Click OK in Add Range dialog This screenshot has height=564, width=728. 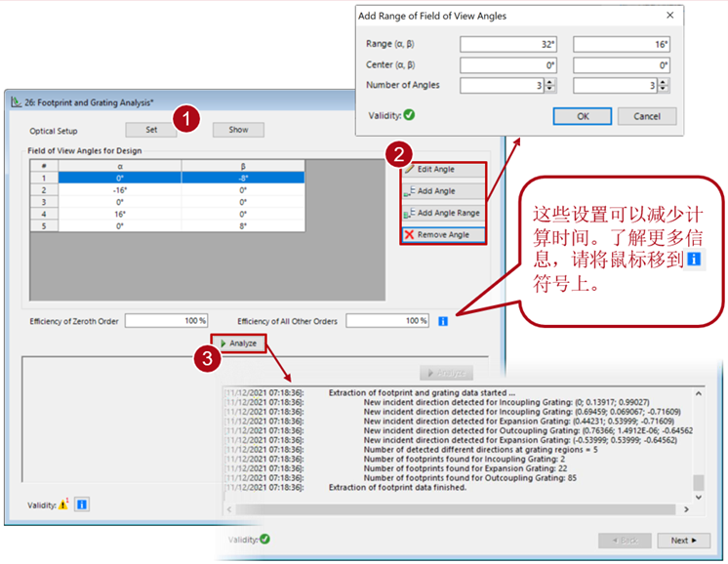583,116
